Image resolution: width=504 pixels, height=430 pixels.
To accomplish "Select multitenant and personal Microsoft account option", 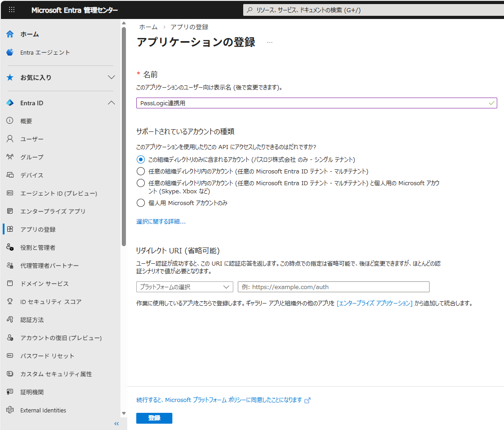I will 140,183.
